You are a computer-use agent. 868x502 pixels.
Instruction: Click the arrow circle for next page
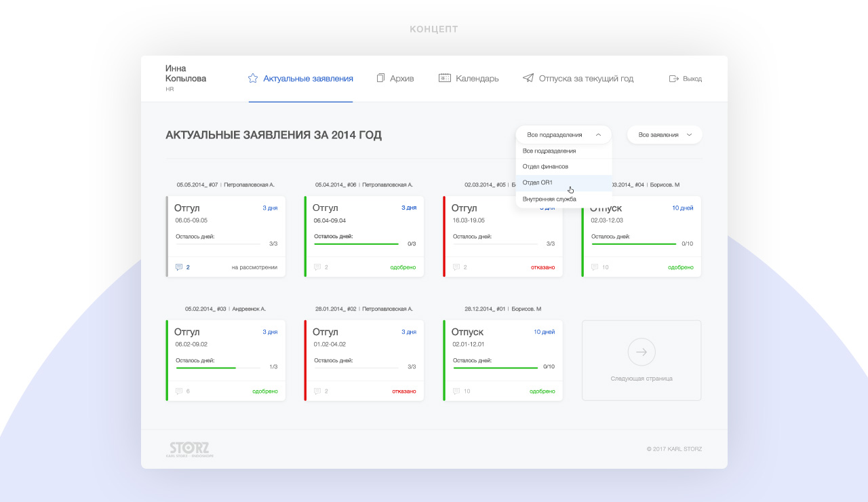click(x=642, y=352)
